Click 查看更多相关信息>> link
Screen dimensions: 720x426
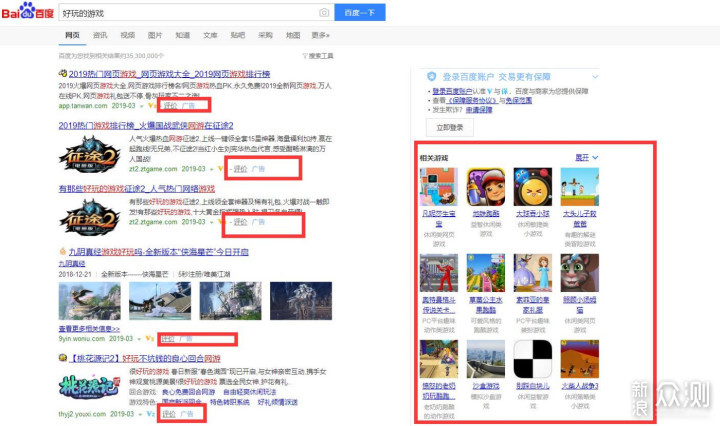point(89,329)
